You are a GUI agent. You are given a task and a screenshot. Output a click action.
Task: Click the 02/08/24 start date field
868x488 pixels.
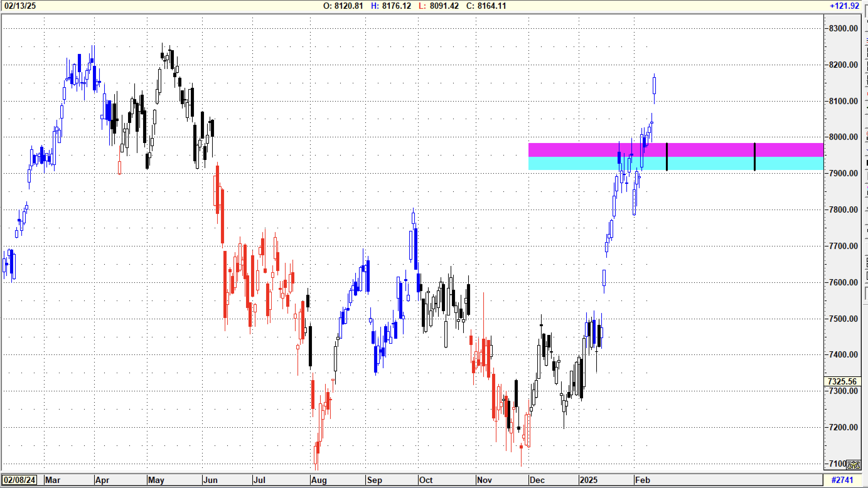click(20, 480)
